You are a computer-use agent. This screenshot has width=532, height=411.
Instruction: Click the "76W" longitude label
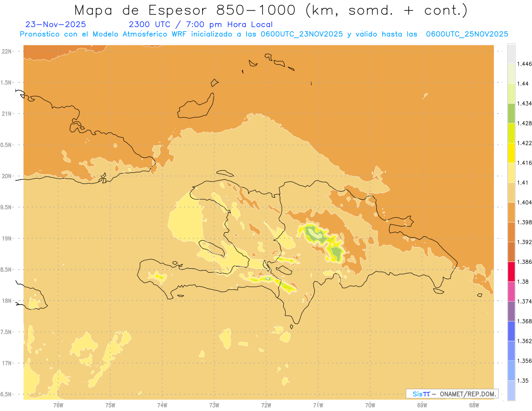click(x=58, y=405)
